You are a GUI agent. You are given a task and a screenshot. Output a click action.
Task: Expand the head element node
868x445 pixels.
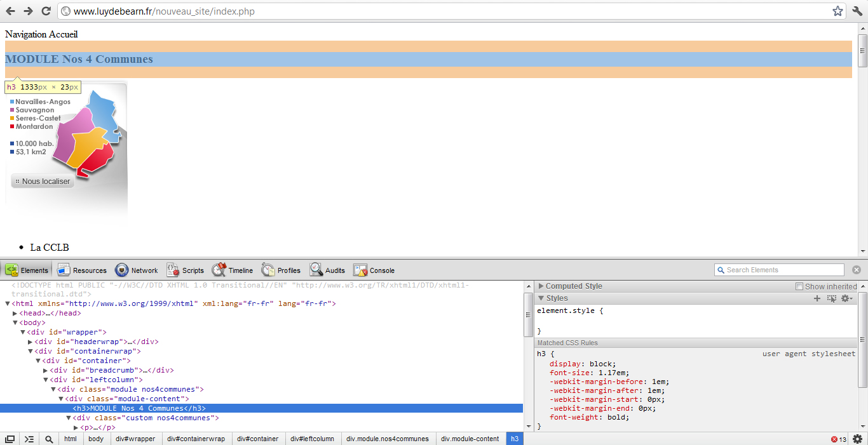click(x=15, y=313)
